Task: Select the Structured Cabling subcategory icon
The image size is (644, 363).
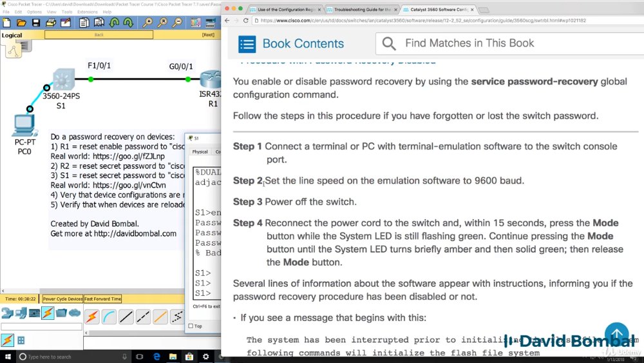Action: tap(21, 340)
